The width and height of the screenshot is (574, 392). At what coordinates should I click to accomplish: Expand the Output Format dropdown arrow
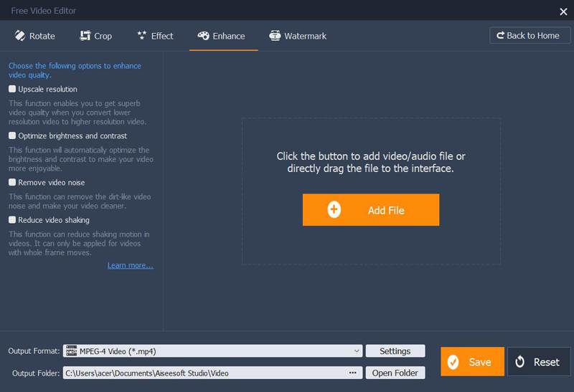357,351
